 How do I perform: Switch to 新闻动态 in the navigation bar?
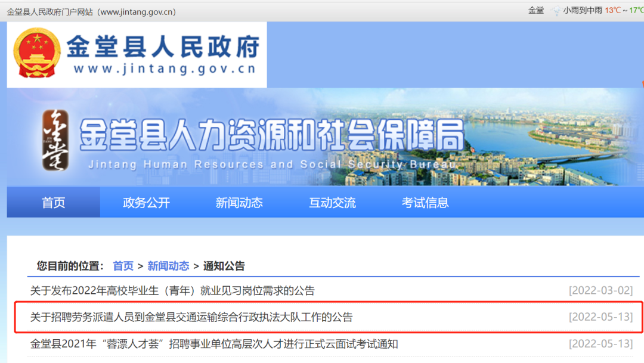click(x=239, y=203)
